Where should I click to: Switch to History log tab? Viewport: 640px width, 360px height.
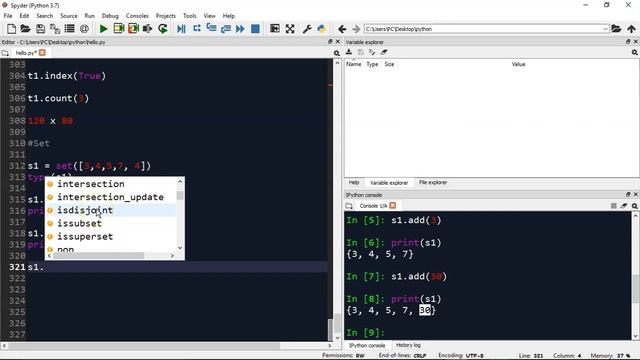tap(408, 345)
